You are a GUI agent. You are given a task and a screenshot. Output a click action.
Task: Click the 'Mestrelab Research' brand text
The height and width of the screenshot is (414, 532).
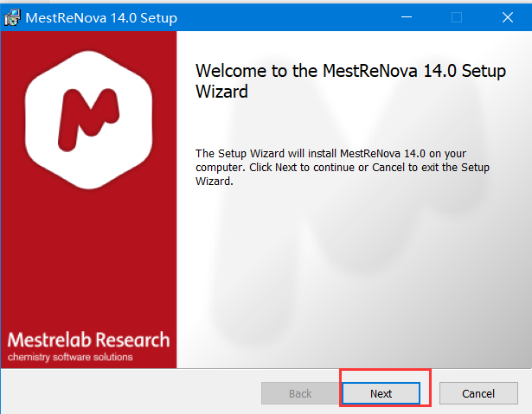88,339
